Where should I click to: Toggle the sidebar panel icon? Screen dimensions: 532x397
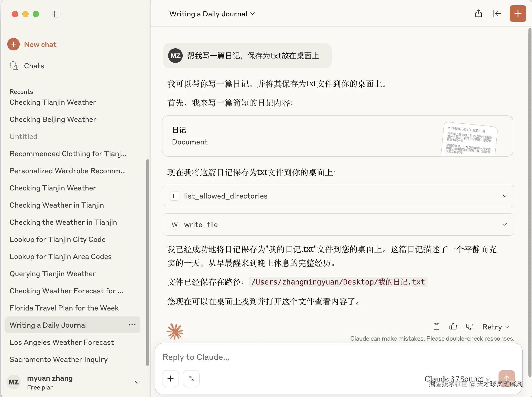[56, 14]
